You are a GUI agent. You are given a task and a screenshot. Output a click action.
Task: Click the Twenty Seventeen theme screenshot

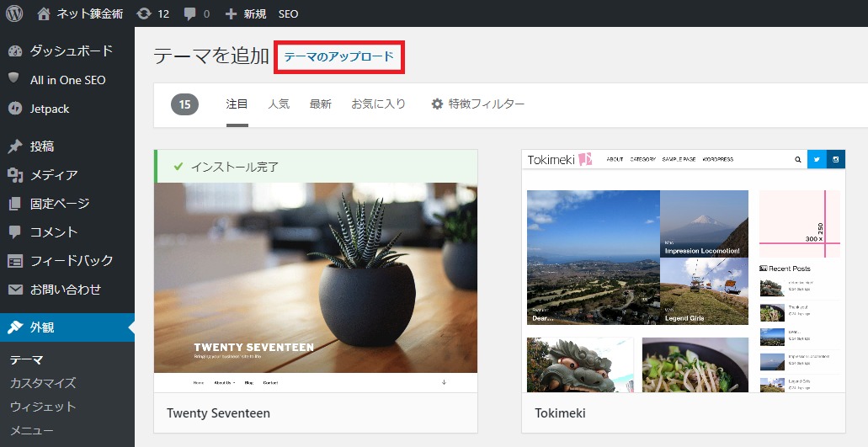point(316,278)
